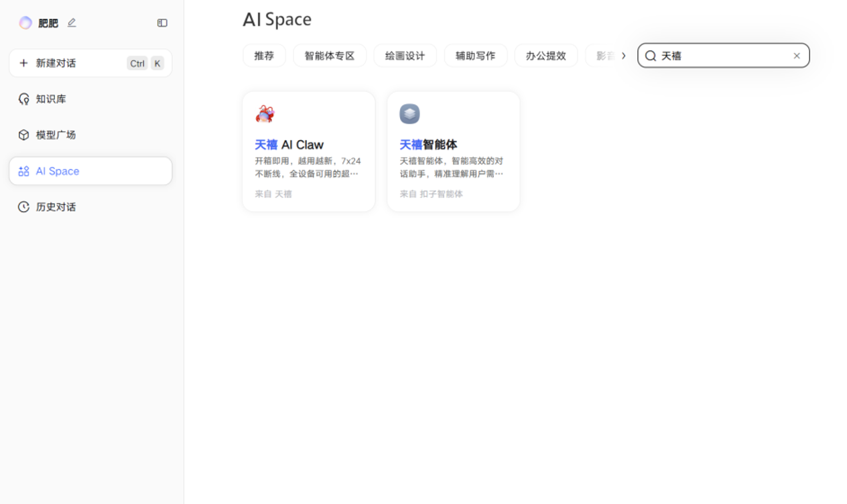Image resolution: width=847 pixels, height=504 pixels.
Task: Clear the search with the X icon
Action: click(x=797, y=56)
